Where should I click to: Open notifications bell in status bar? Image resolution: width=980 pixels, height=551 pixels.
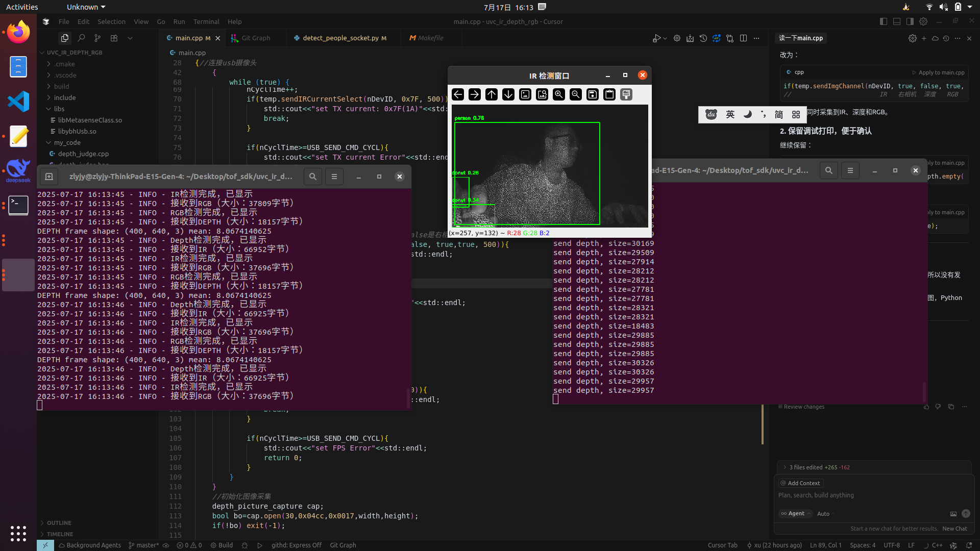(969, 545)
